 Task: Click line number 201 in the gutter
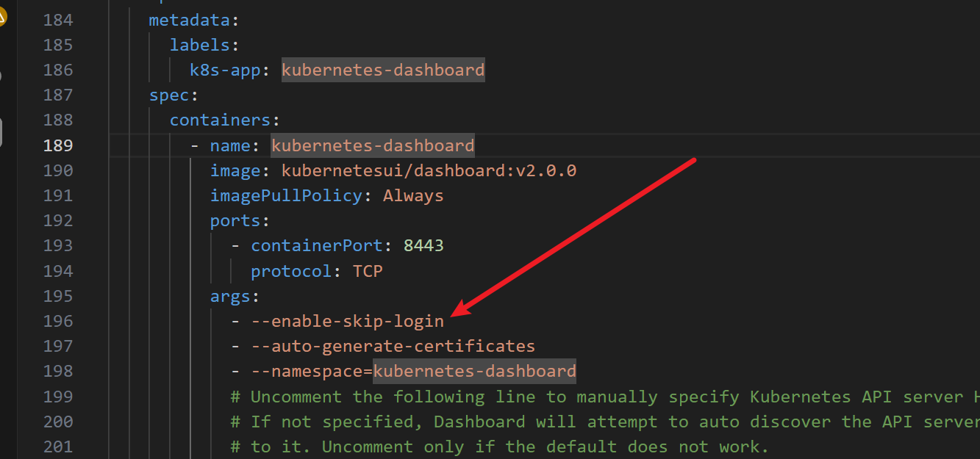(57, 447)
